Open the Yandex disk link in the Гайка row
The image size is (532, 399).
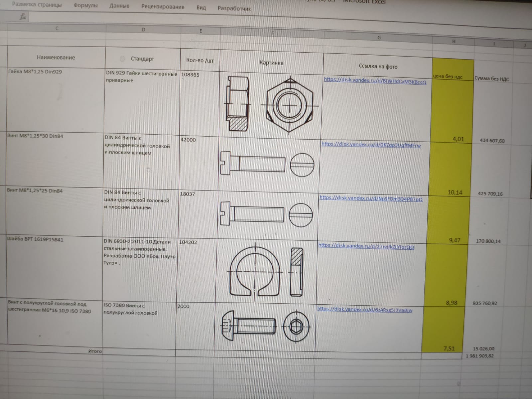375,81
